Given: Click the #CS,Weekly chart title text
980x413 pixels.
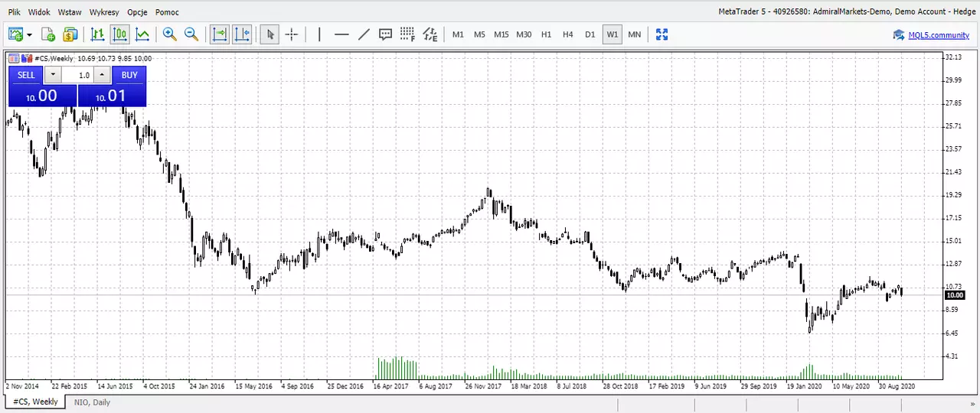Looking at the screenshot, I should pyautogui.click(x=54, y=58).
